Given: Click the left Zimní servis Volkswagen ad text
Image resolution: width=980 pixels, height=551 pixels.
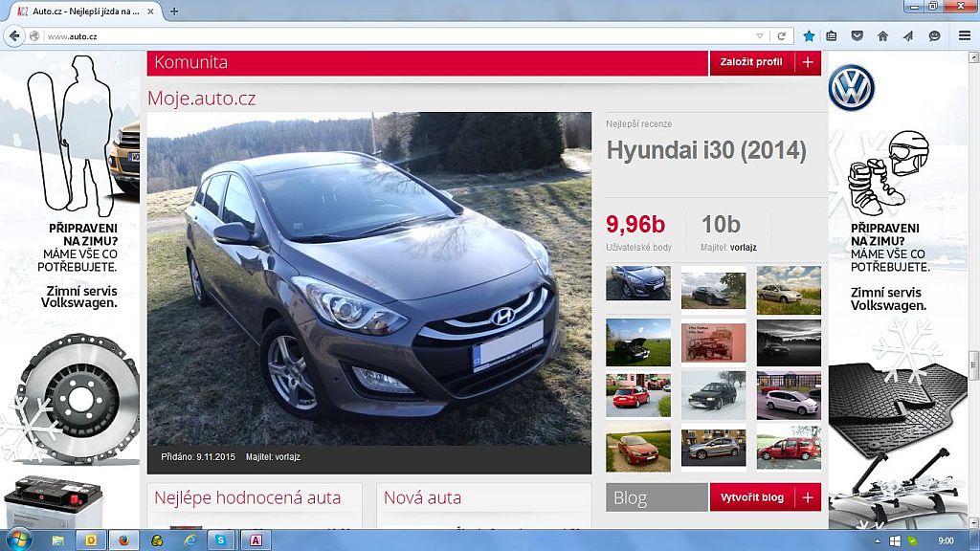Looking at the screenshot, I should 80,297.
